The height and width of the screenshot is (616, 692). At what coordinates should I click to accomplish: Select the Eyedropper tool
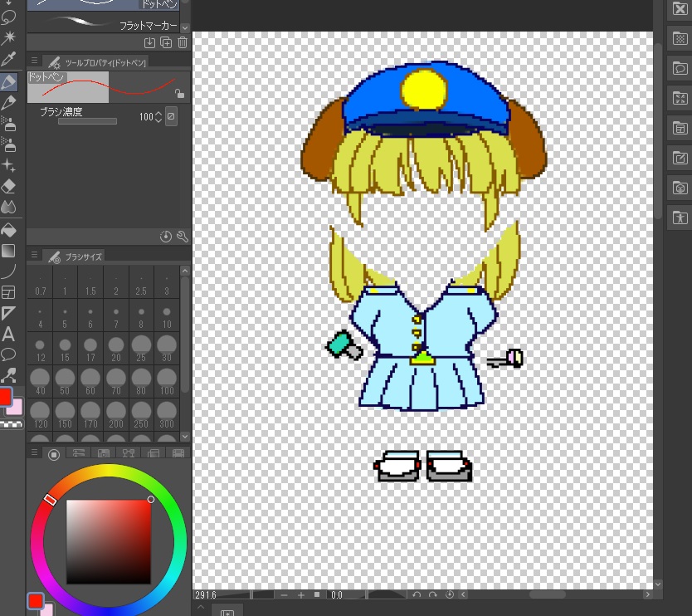pyautogui.click(x=9, y=59)
